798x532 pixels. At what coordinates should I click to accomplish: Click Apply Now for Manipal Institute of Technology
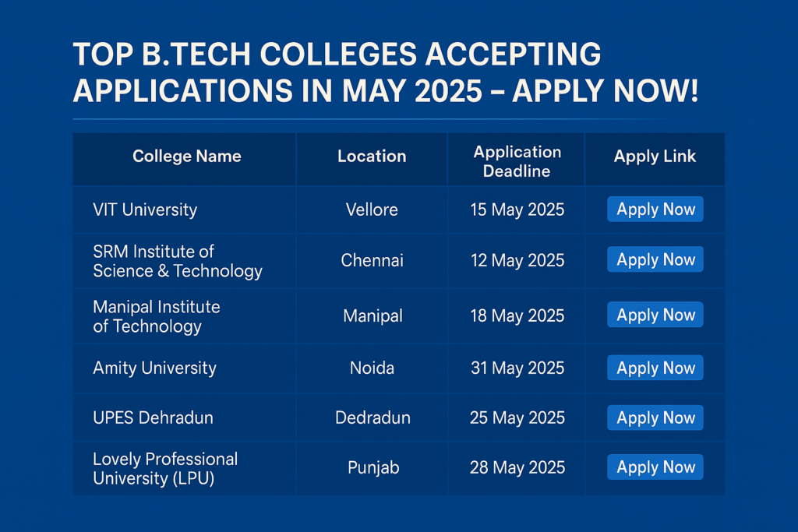click(x=655, y=315)
